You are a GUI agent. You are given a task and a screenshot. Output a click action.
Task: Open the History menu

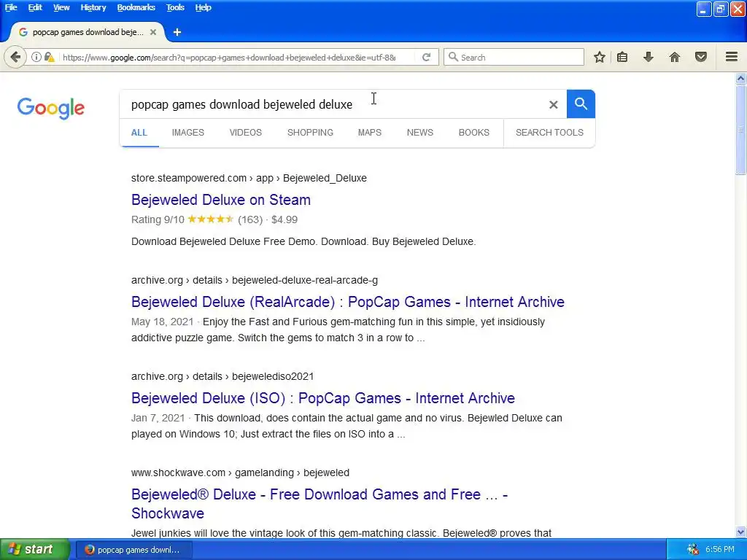(x=93, y=7)
